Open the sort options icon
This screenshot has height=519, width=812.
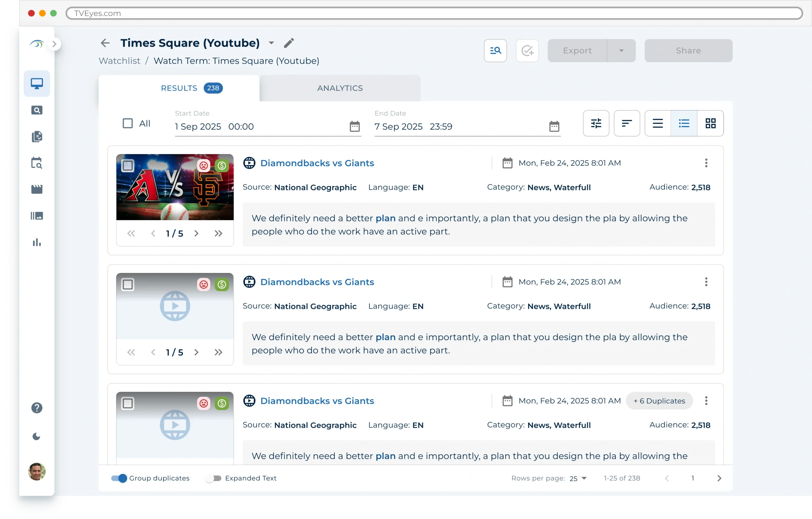coord(626,123)
